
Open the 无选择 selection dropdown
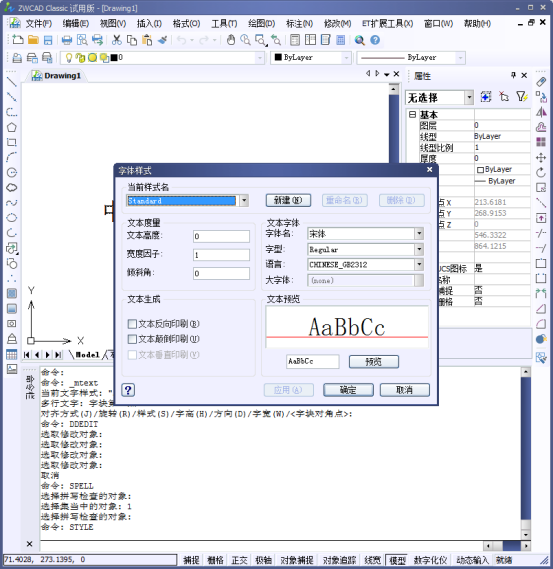(x=470, y=97)
